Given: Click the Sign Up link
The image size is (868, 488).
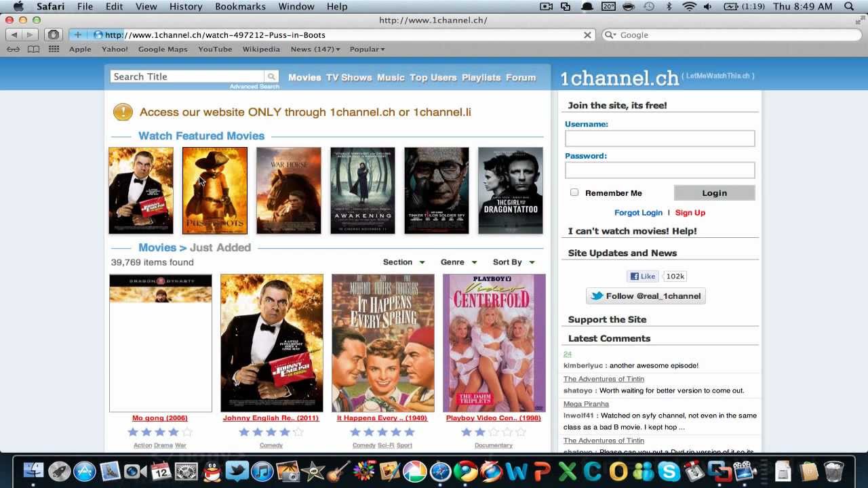Looking at the screenshot, I should [x=690, y=213].
